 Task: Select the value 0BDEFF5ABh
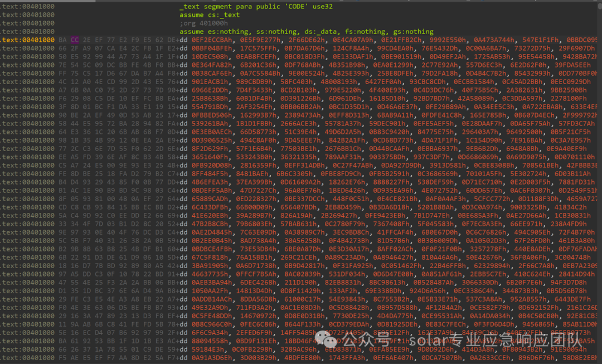212,191
